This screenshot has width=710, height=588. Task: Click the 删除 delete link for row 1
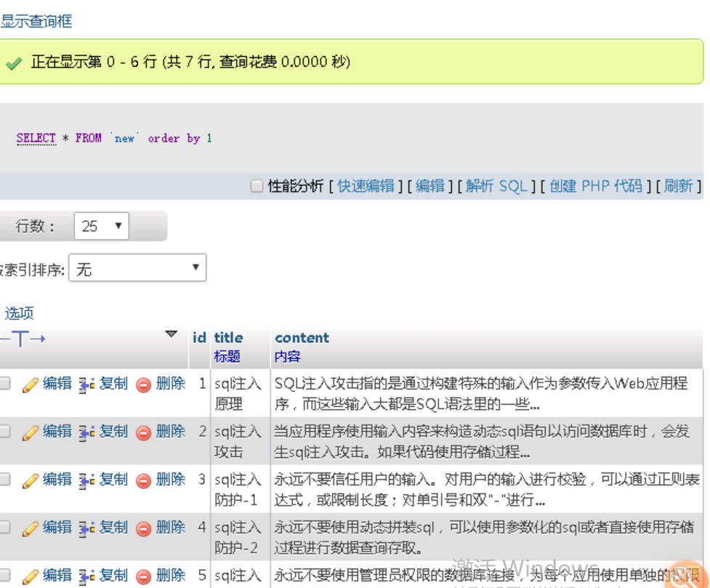click(x=171, y=384)
